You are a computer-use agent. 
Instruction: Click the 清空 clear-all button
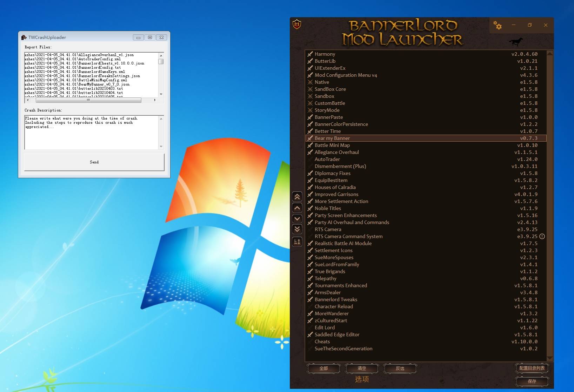point(362,369)
